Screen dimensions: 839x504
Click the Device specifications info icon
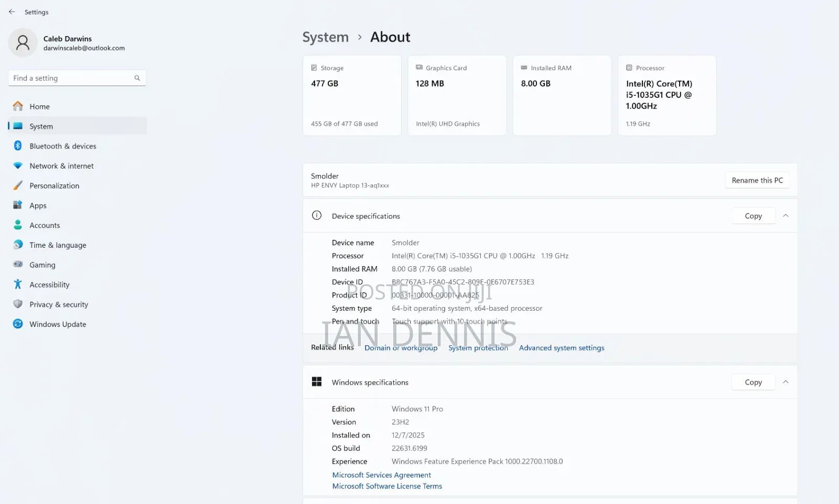pyautogui.click(x=317, y=215)
